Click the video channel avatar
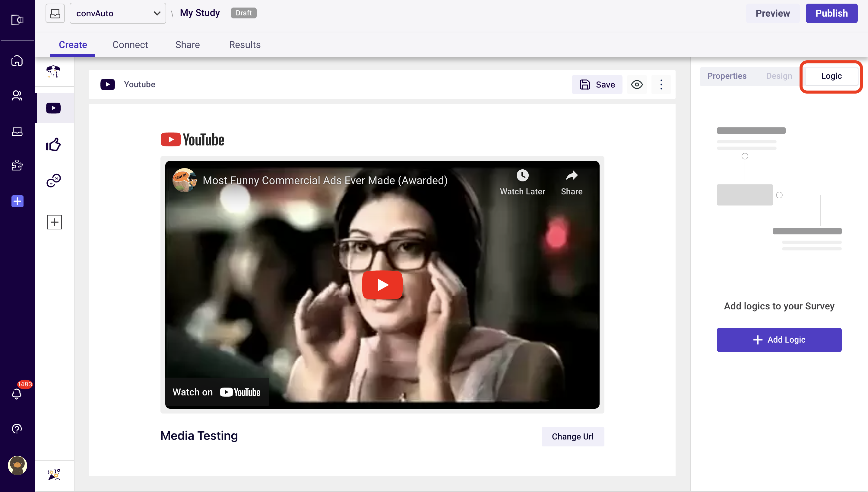This screenshot has width=868, height=492. (184, 180)
